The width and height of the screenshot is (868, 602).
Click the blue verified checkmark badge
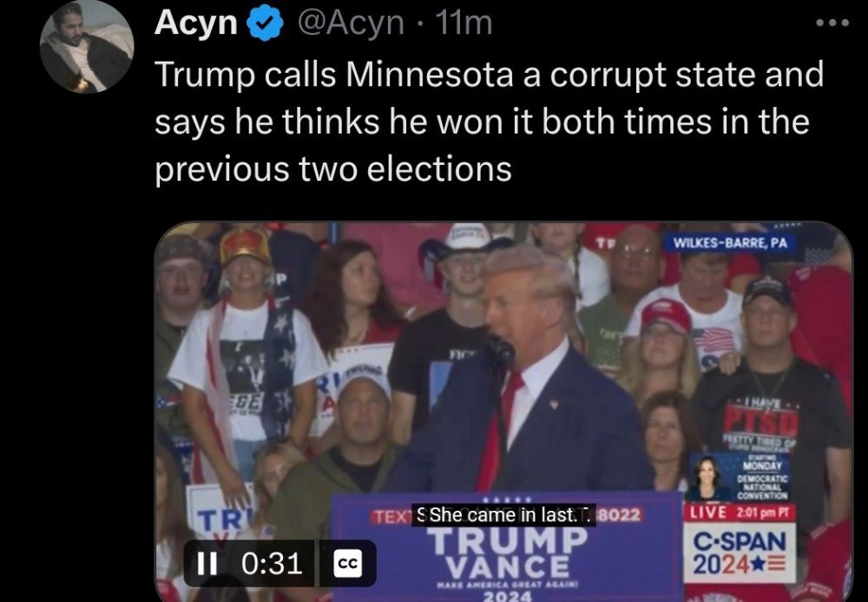point(265,23)
